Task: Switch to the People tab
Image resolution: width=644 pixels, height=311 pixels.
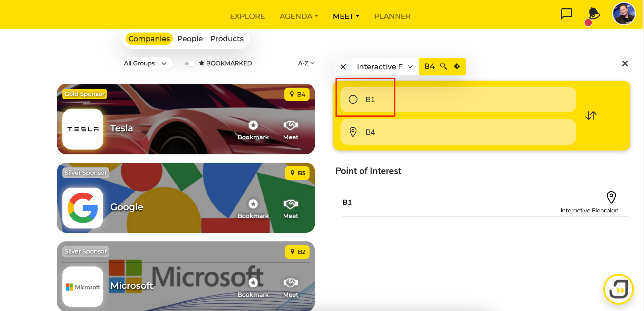Action: point(190,39)
